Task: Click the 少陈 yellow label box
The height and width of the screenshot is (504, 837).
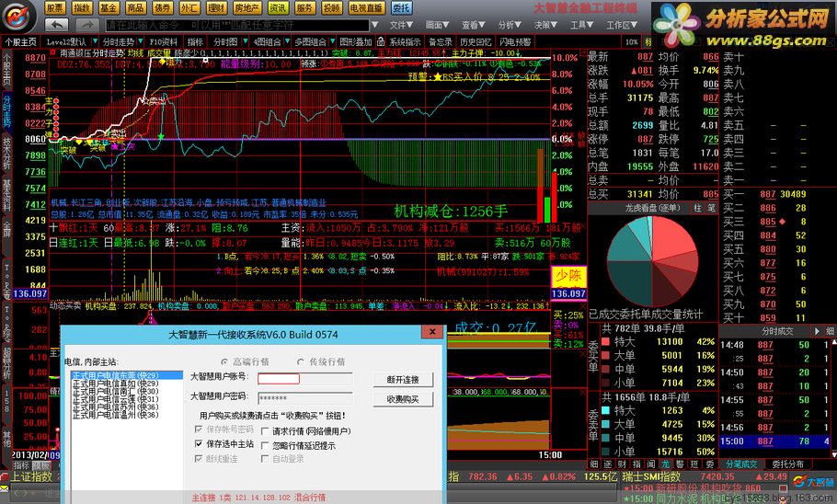Action: pyautogui.click(x=568, y=276)
